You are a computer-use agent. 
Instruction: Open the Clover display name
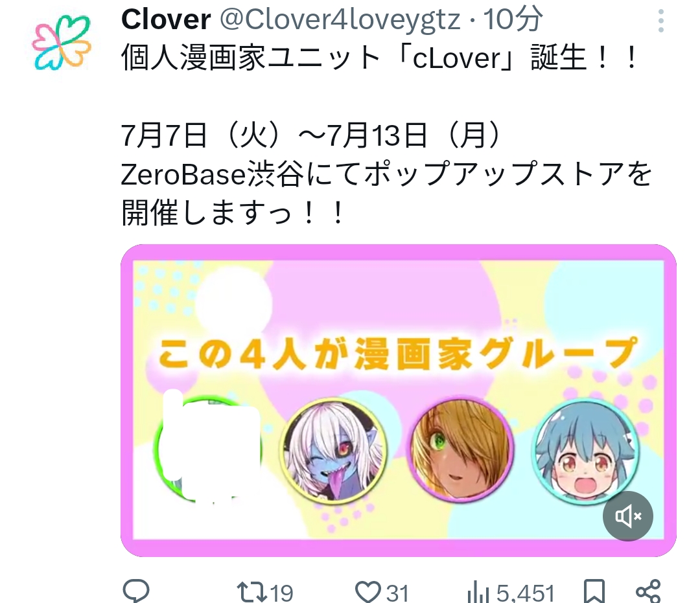tap(166, 19)
